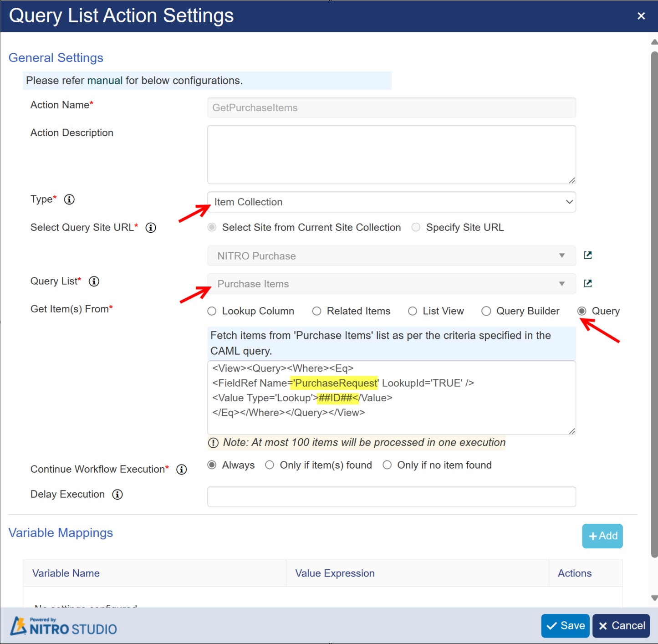
Task: Click the Variable Name column header
Action: pyautogui.click(x=66, y=573)
